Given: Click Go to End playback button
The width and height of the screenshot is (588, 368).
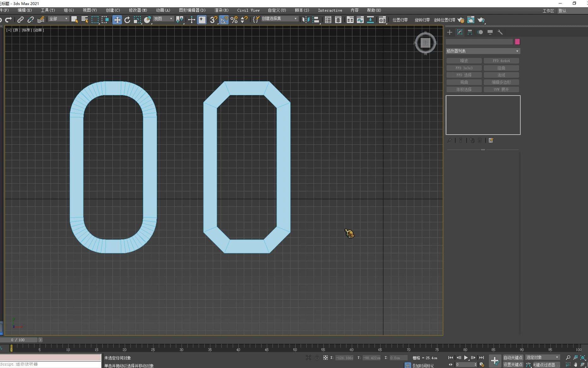Looking at the screenshot, I should coord(481,358).
